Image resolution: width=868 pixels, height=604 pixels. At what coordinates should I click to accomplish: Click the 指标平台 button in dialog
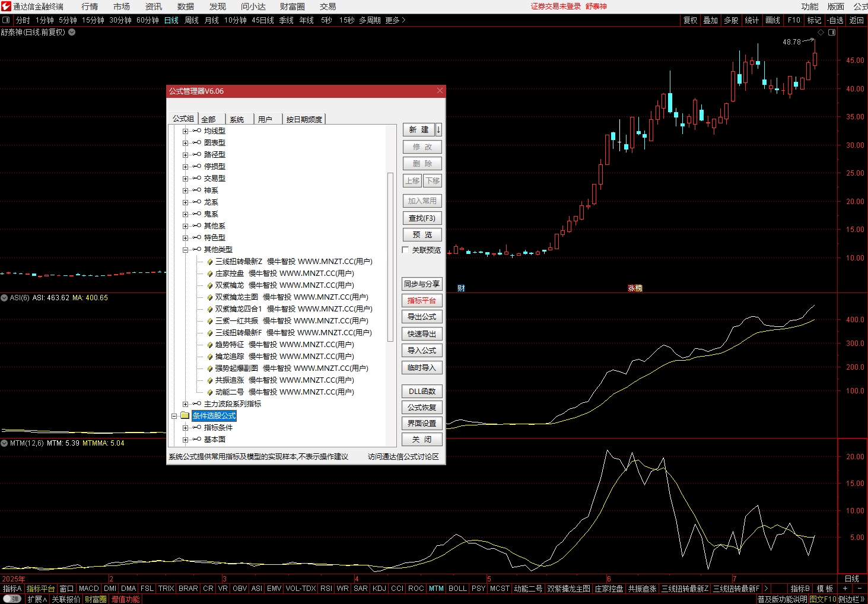422,300
